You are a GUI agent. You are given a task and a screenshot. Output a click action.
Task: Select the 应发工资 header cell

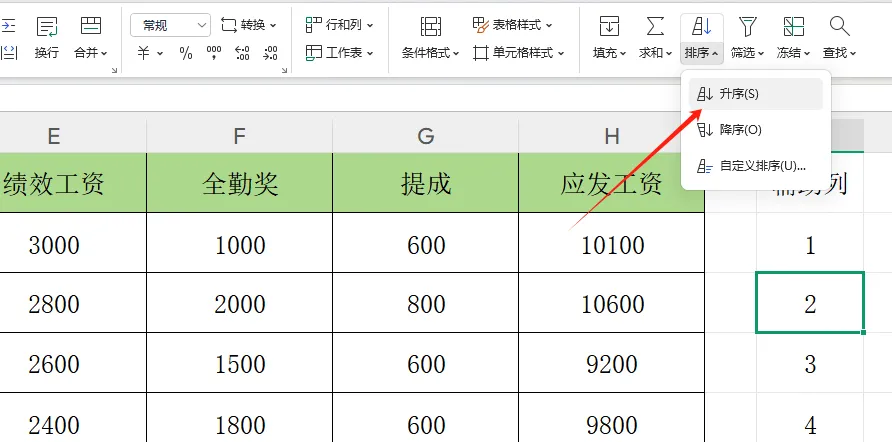coord(612,183)
